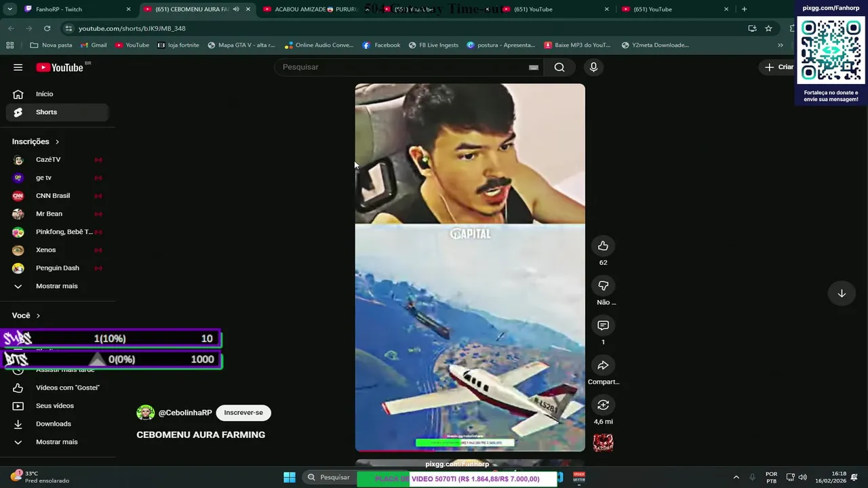Image resolution: width=868 pixels, height=488 pixels.
Task: Open Pinkfong channel in subscriptions
Action: click(57, 232)
